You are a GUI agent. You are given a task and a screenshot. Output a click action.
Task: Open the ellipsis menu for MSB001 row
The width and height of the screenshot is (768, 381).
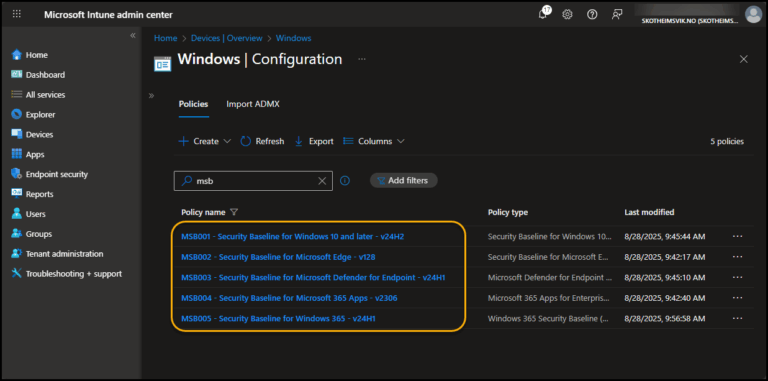738,237
